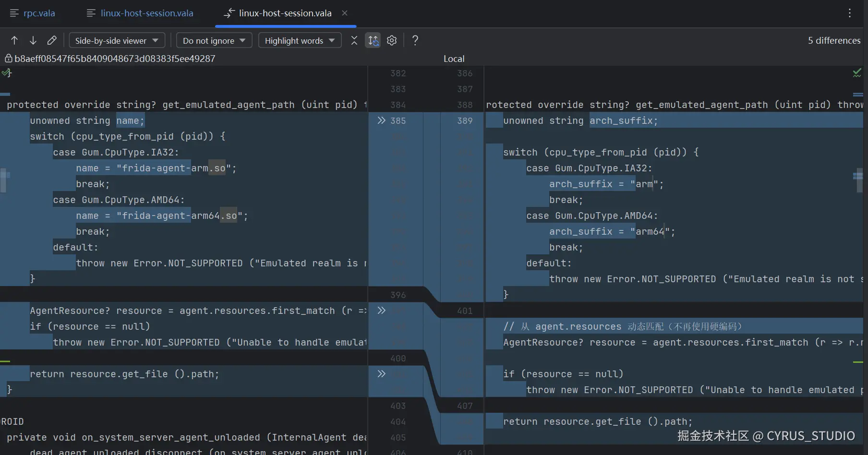Open diff settings gear icon
Image resolution: width=868 pixels, height=455 pixels.
click(x=392, y=40)
